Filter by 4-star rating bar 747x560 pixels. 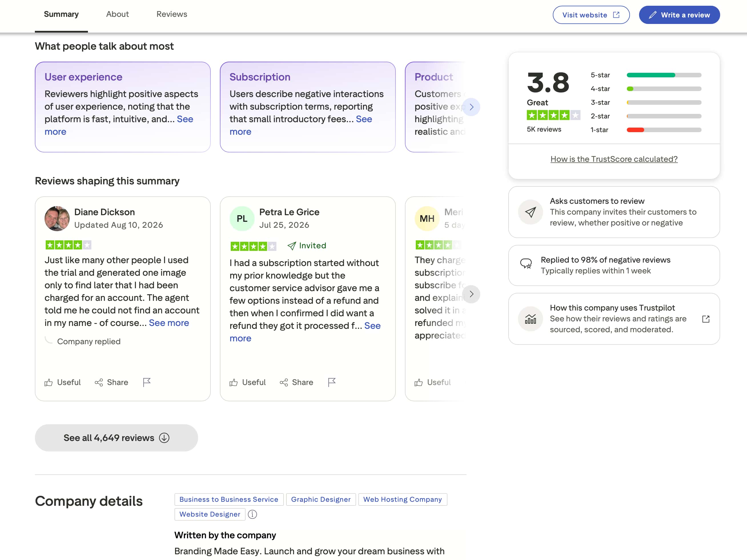(x=646, y=89)
